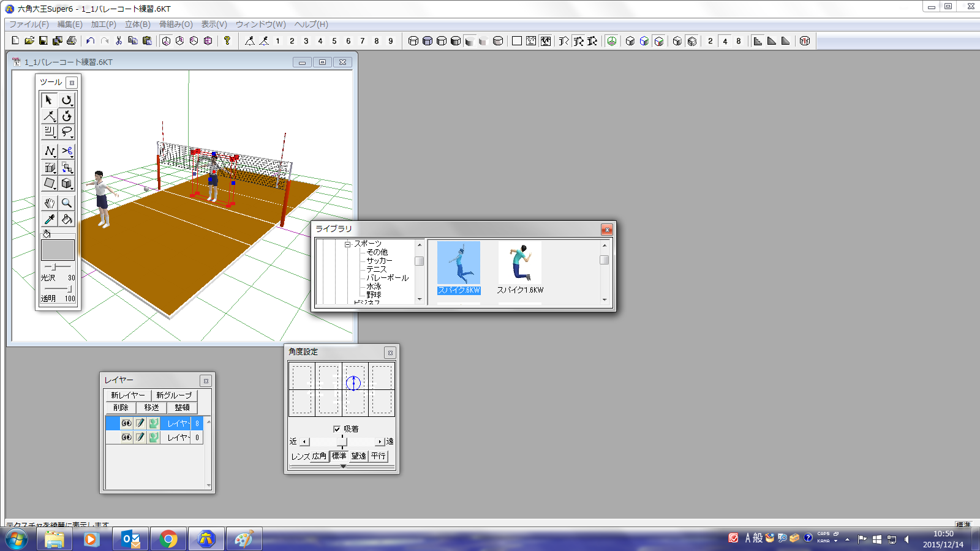
Task: Open the lasso tool's dropdown options
Action: pyautogui.click(x=72, y=137)
